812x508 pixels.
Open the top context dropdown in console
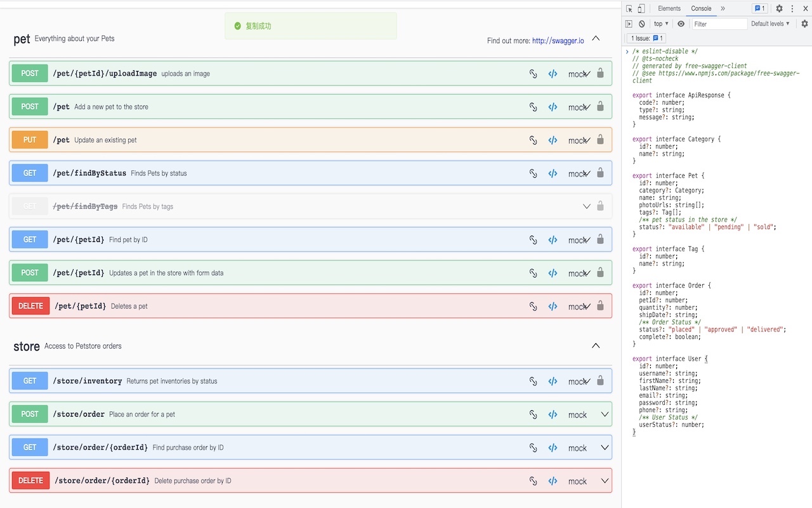(661, 23)
